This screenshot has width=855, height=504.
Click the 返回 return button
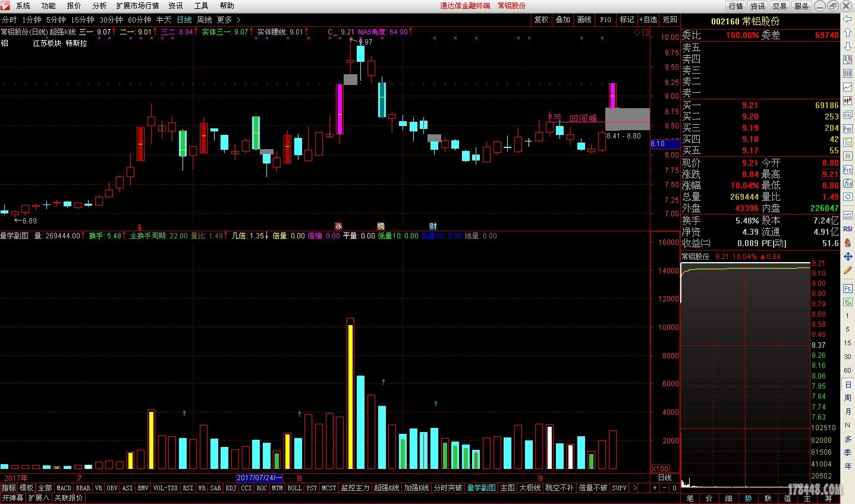[x=670, y=20]
